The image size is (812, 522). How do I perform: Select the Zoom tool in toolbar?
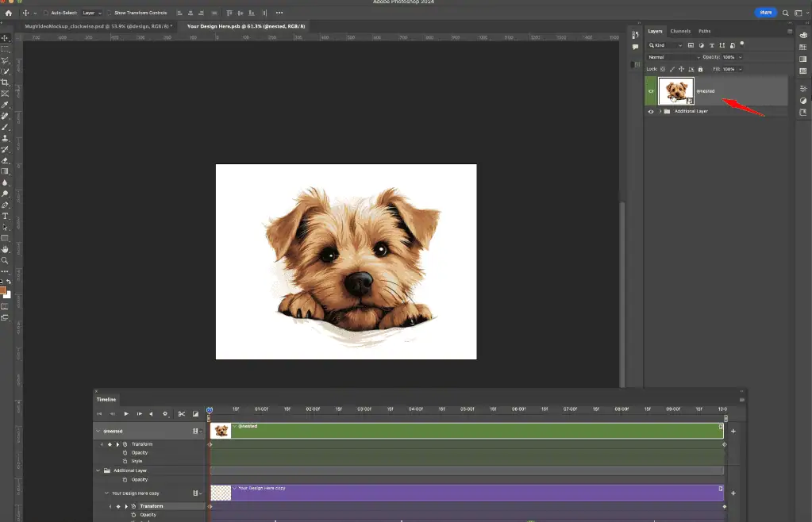(x=5, y=260)
